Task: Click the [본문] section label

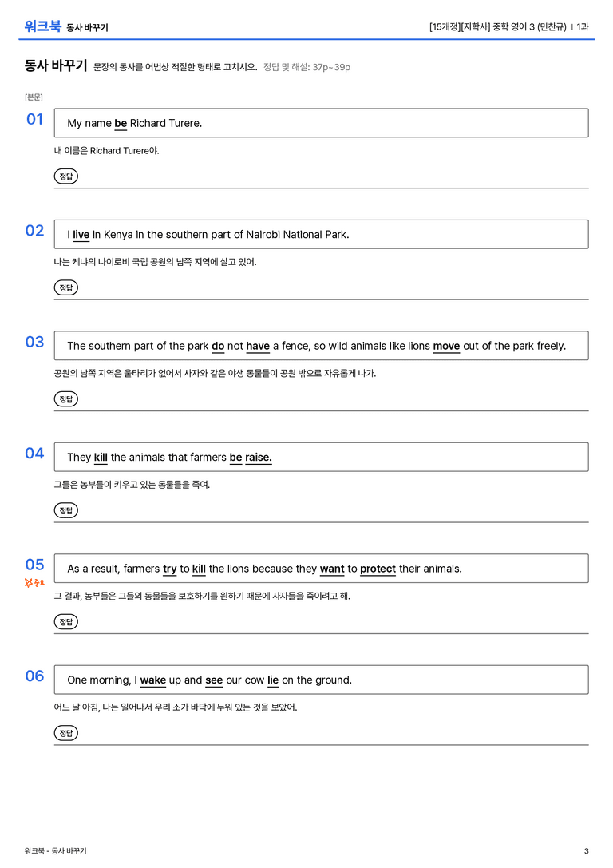Action: click(x=34, y=97)
